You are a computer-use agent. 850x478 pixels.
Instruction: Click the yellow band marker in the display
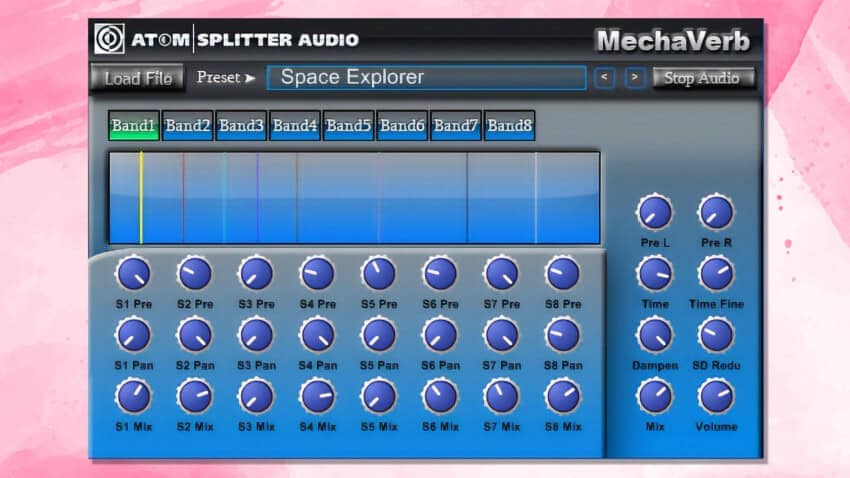(x=141, y=198)
